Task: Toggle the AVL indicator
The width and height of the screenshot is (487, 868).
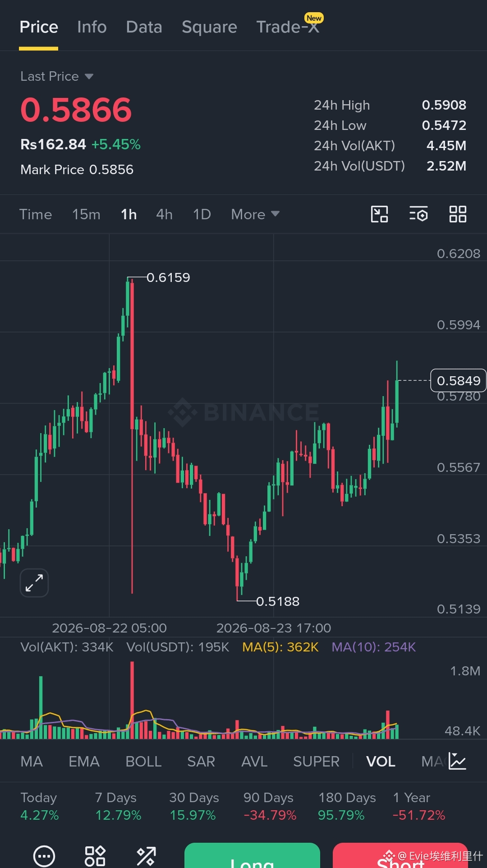Action: click(254, 762)
